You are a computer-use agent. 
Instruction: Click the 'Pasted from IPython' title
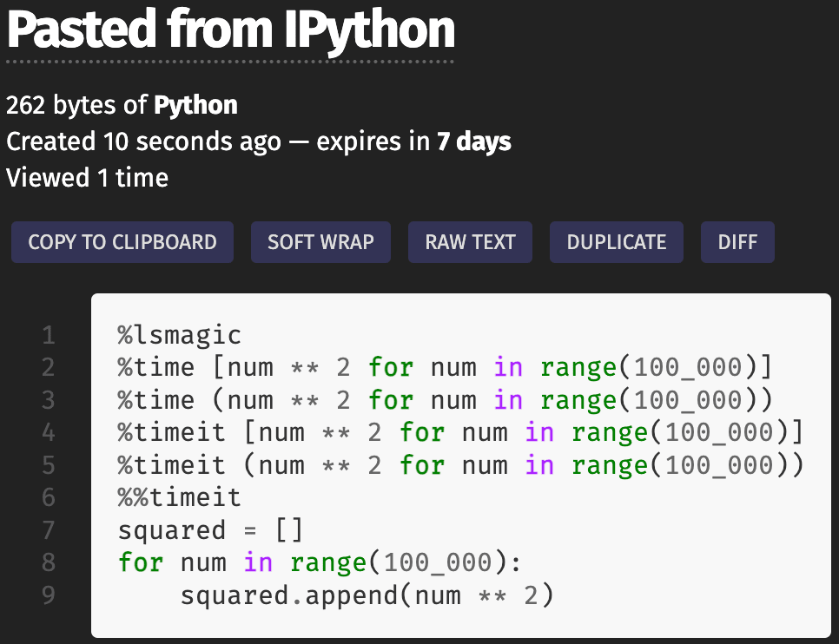pos(231,30)
